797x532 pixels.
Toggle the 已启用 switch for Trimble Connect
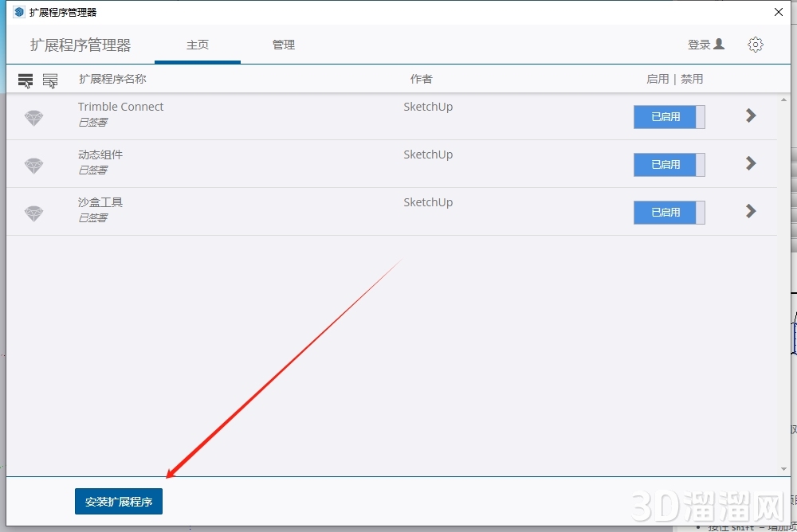coord(669,117)
